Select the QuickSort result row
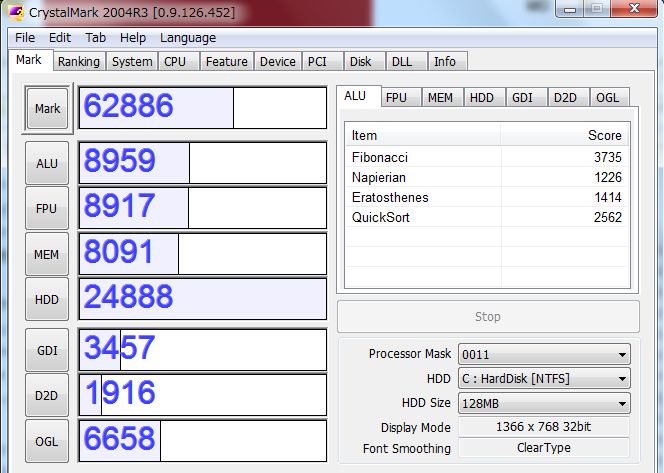Viewport: 664px width, 473px height. click(x=487, y=217)
